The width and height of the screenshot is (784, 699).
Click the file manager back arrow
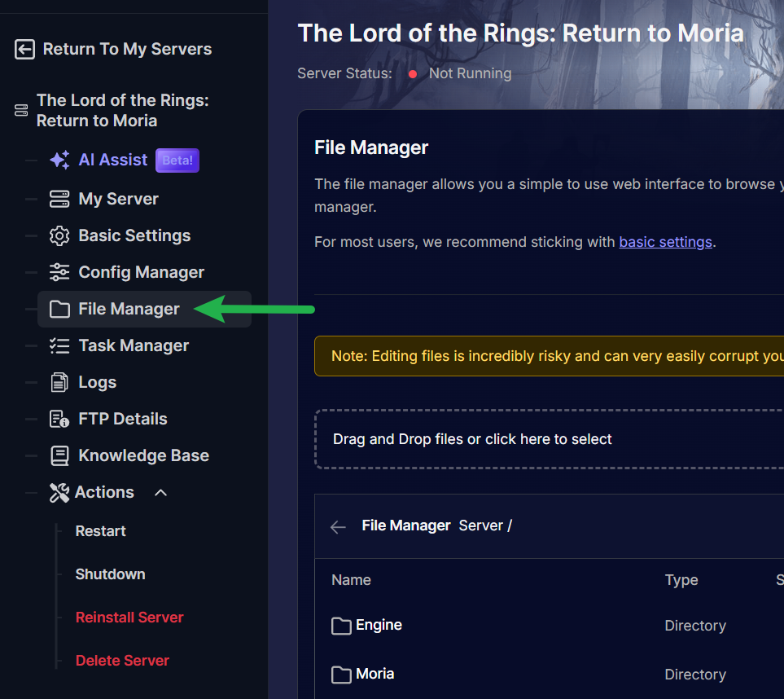coord(338,526)
